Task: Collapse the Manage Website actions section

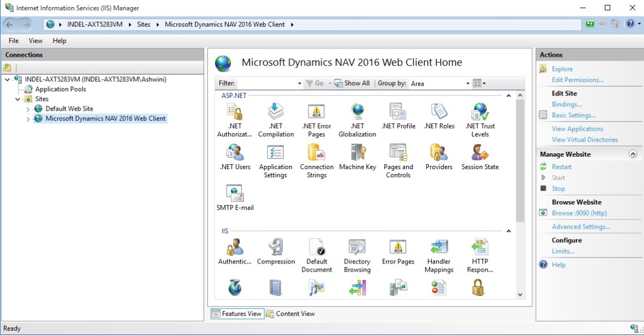Action: click(633, 154)
